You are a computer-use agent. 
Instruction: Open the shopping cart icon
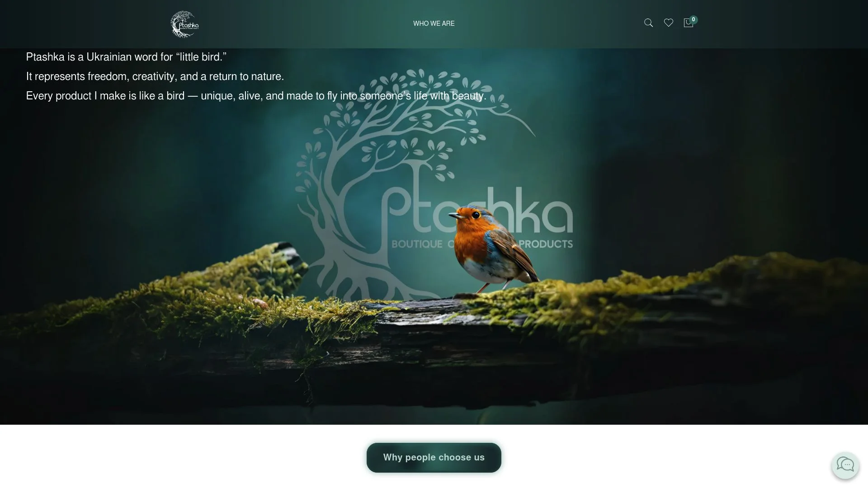pos(688,23)
